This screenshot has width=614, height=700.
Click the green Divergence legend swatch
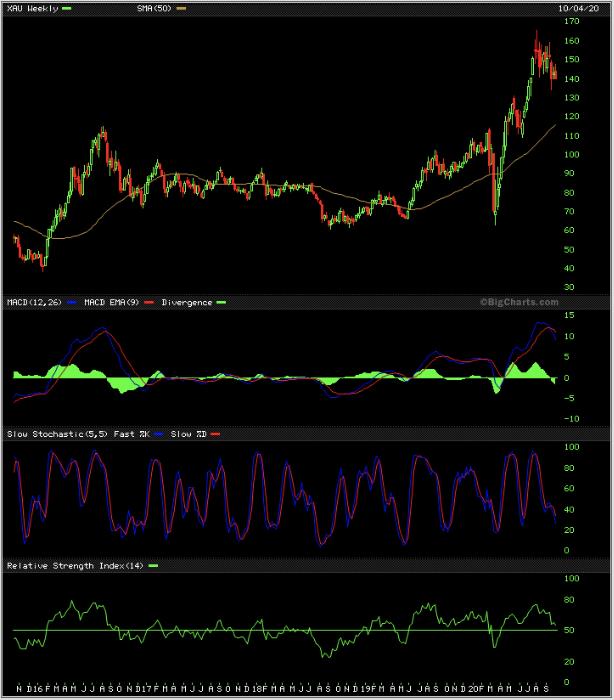click(221, 302)
